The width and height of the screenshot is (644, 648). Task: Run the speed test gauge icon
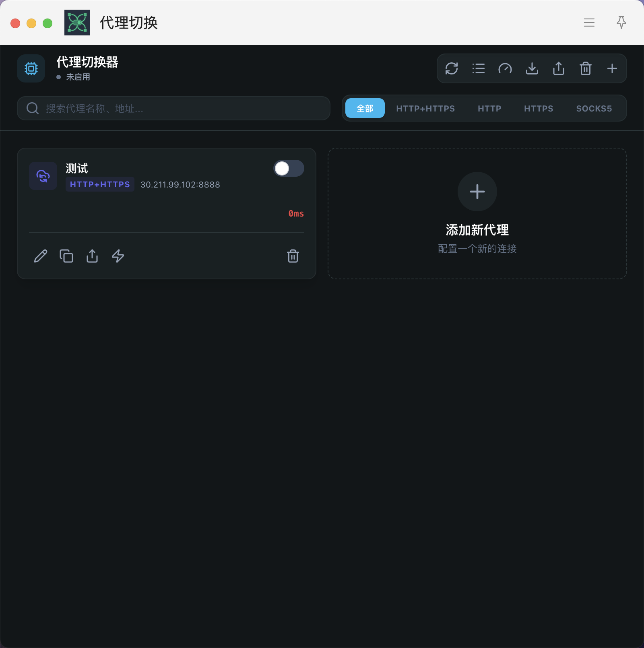click(x=505, y=68)
